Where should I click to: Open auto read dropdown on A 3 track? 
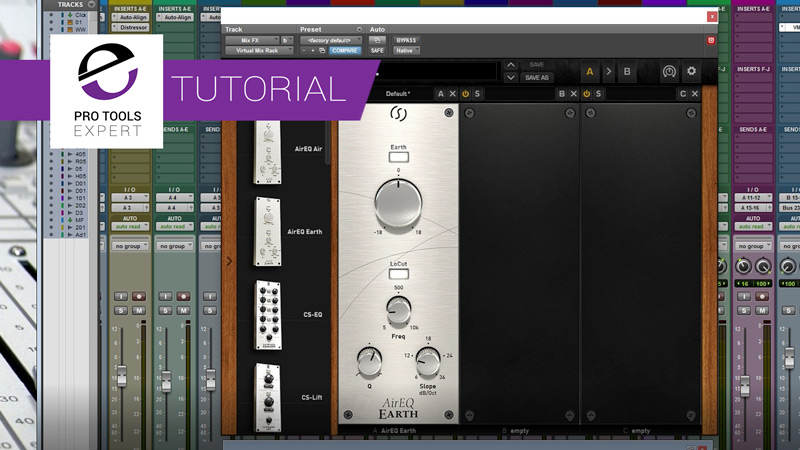(x=130, y=226)
